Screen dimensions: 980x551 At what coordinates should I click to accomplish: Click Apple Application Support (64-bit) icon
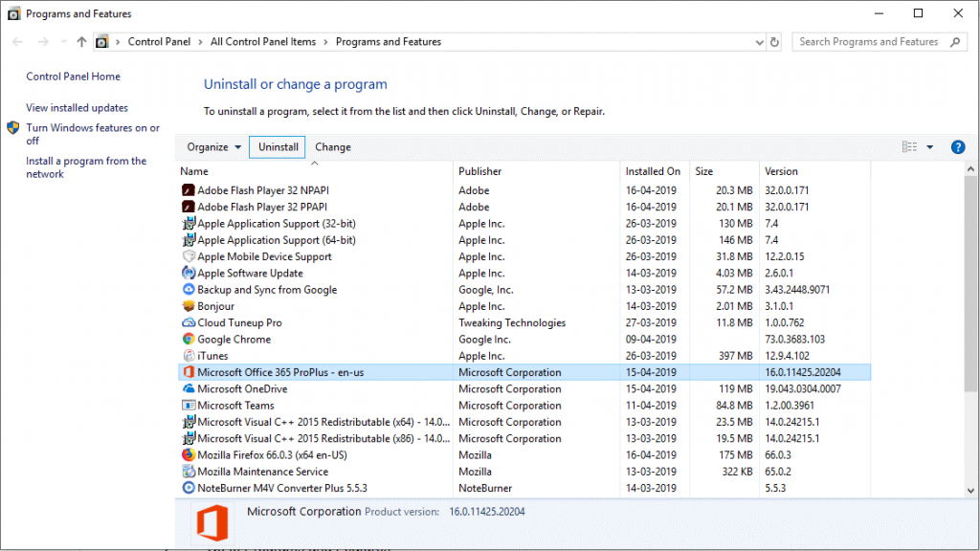point(189,240)
